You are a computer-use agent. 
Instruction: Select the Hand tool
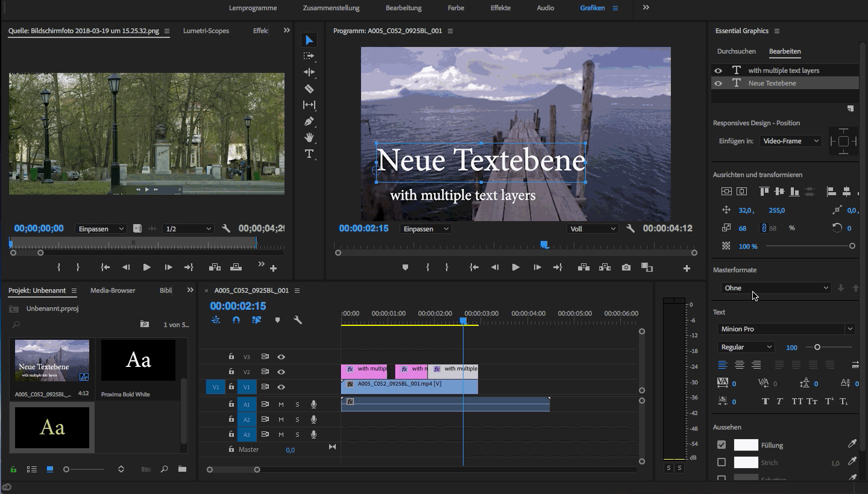click(x=309, y=137)
